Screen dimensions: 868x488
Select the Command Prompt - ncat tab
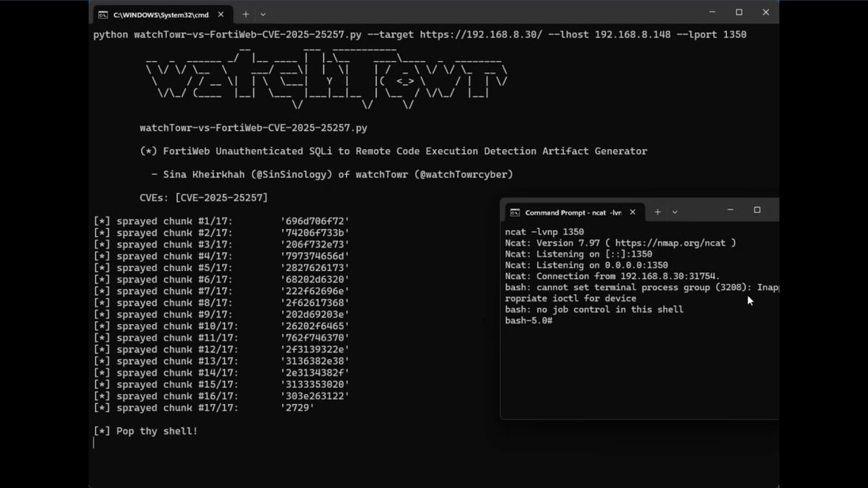[x=572, y=212]
